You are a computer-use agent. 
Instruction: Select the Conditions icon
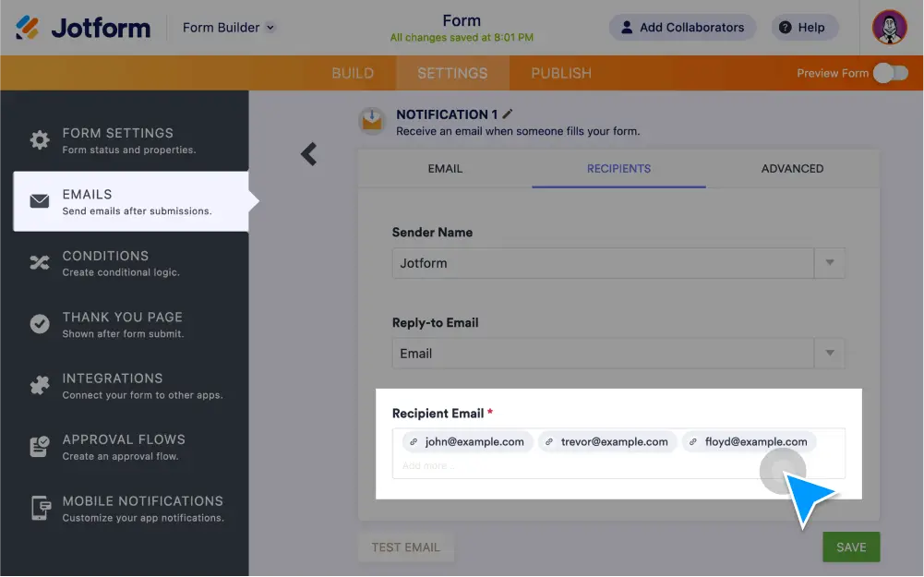click(x=39, y=262)
